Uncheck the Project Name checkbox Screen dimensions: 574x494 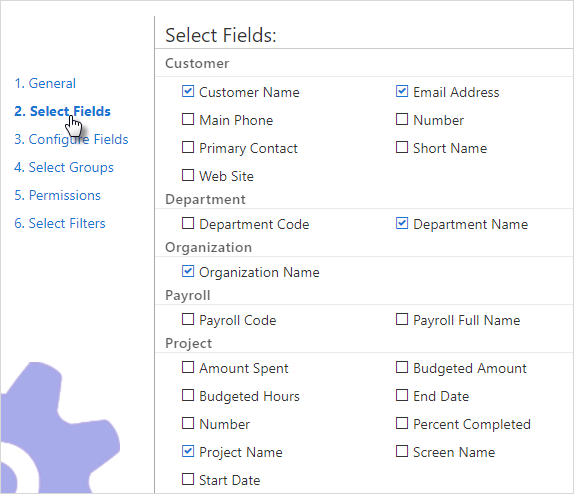pyautogui.click(x=188, y=451)
